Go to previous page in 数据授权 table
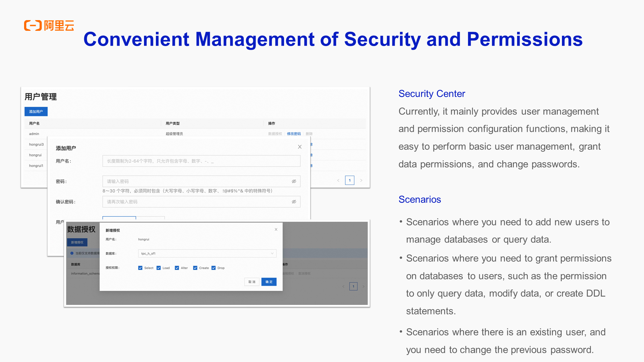 pos(344,286)
